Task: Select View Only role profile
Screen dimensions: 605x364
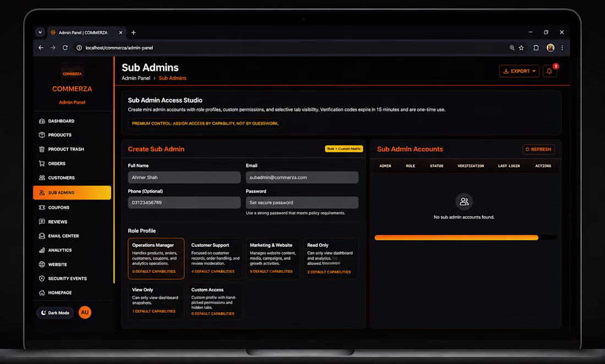Action: click(x=156, y=301)
